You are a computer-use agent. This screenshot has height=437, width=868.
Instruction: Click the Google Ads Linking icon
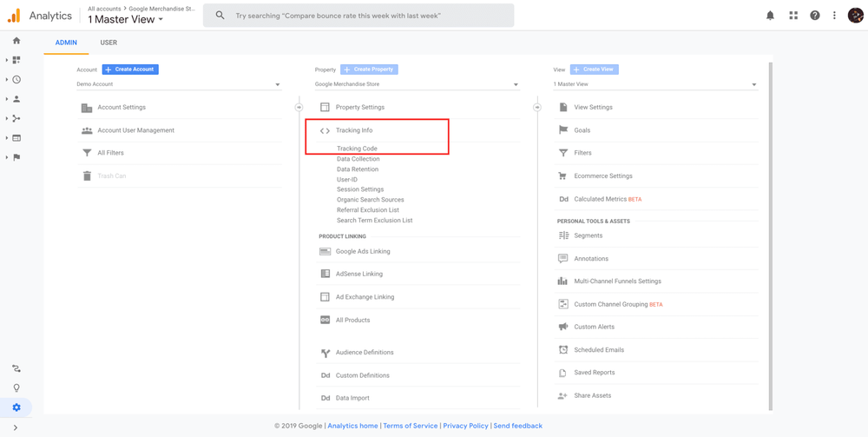click(x=325, y=251)
